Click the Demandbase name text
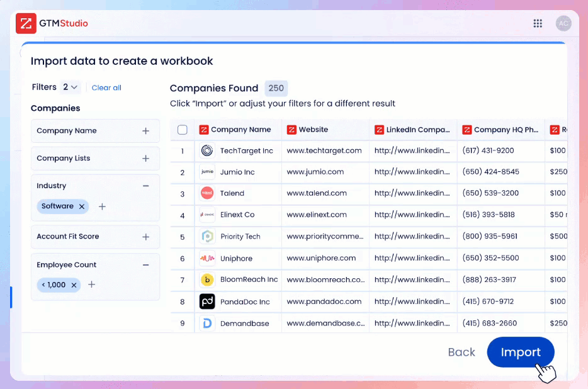The width and height of the screenshot is (588, 389). [244, 324]
